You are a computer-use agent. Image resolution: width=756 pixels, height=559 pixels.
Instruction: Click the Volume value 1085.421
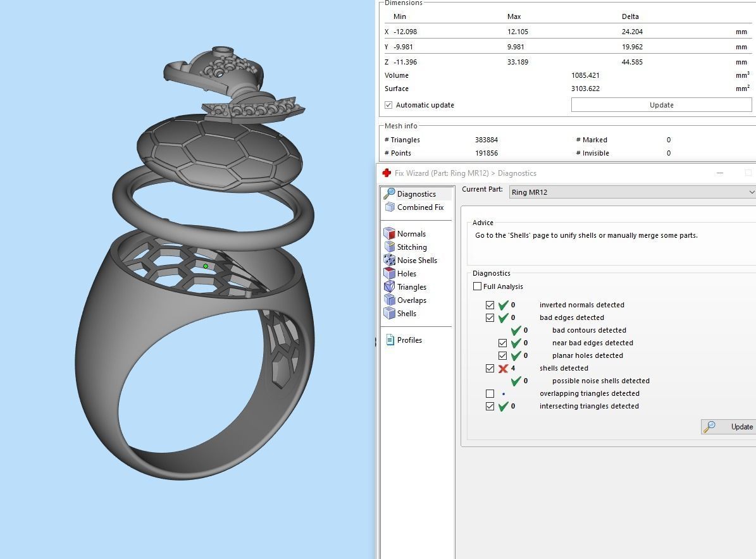click(x=585, y=75)
